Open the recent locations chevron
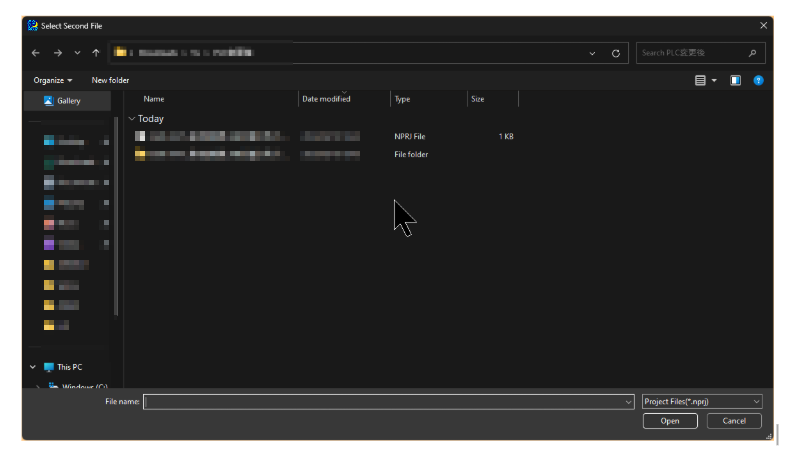Viewport: 786px width, 452px height. point(77,53)
